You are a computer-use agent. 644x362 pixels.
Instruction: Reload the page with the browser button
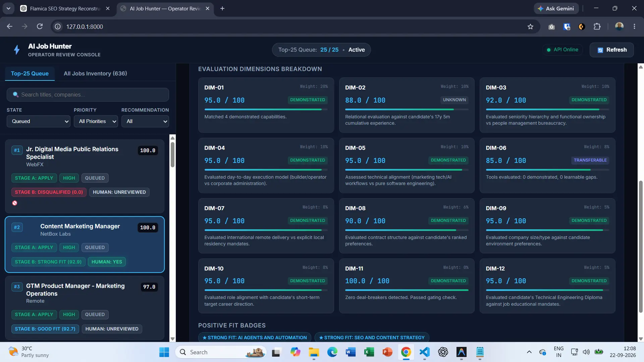coord(40,26)
